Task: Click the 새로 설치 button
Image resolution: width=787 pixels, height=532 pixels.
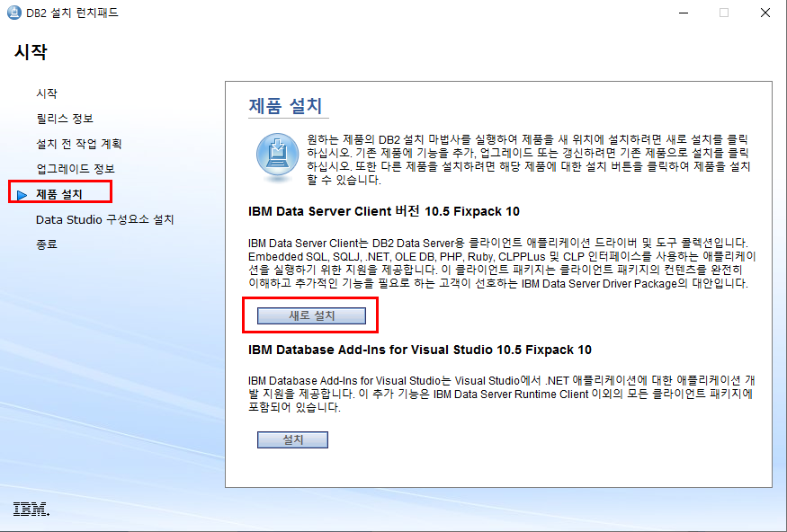Action: point(311,316)
